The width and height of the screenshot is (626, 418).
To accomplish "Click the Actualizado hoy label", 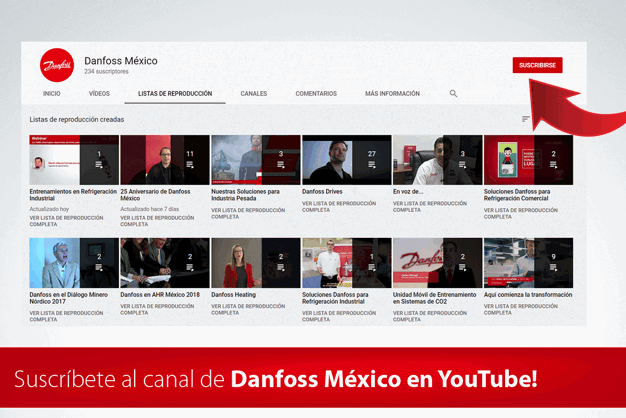I will click(x=49, y=209).
